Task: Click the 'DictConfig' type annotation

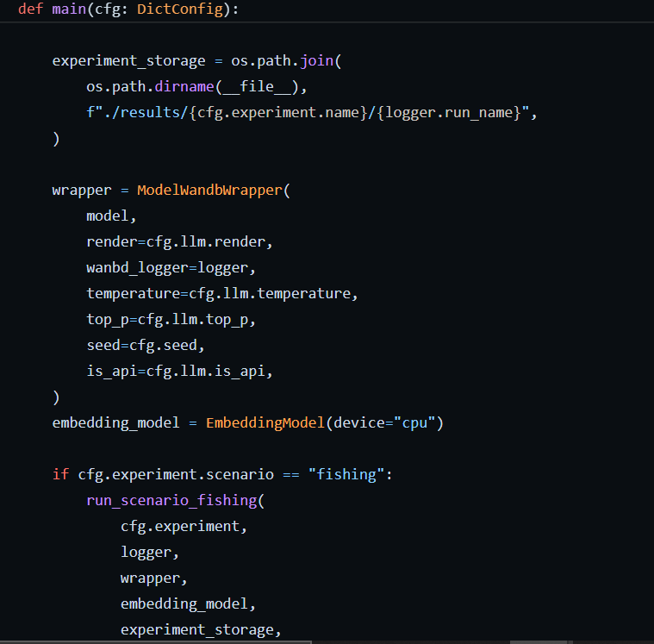Action: tap(180, 9)
